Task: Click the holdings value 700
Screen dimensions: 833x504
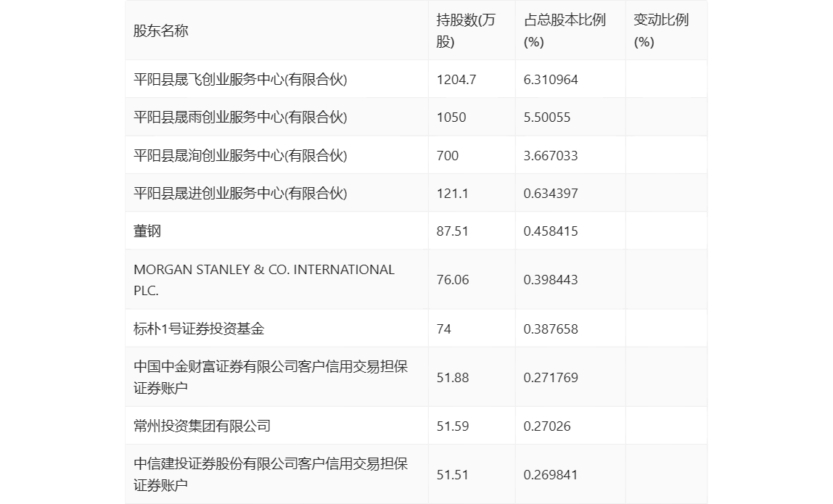Action: click(x=447, y=156)
